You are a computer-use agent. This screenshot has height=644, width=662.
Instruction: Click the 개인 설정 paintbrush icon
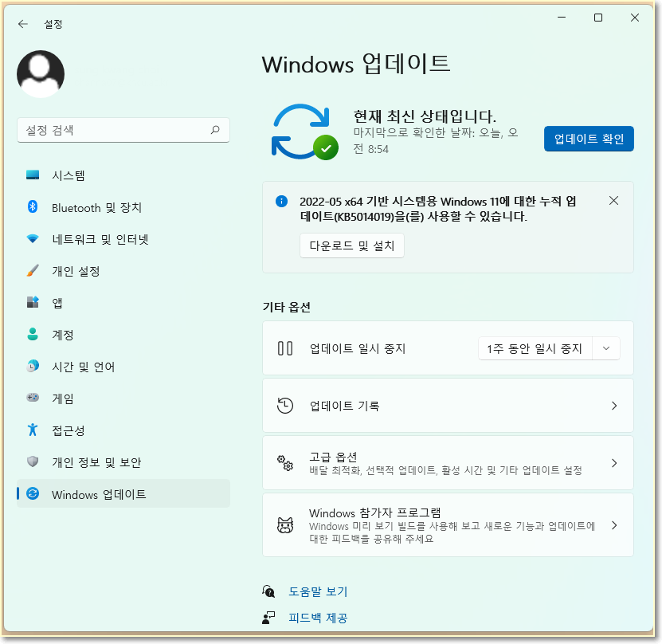[x=33, y=271]
